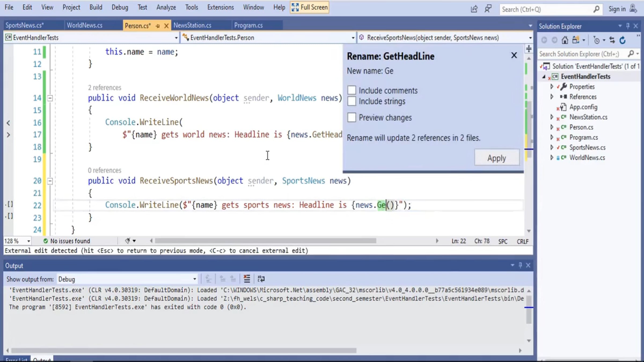Click the Solution Explorer Home icon
The height and width of the screenshot is (362, 644).
point(565,40)
